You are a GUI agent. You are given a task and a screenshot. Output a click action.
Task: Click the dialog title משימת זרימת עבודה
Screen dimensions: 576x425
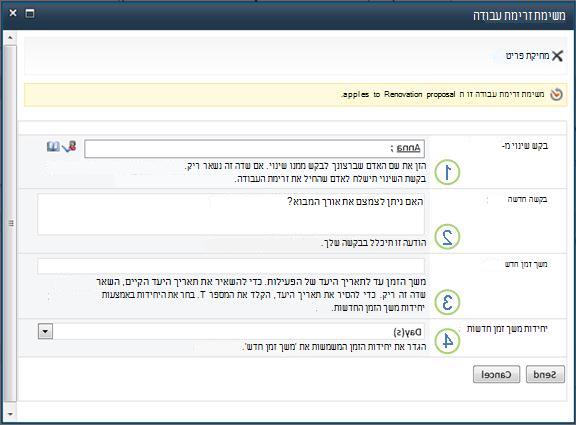pyautogui.click(x=519, y=15)
